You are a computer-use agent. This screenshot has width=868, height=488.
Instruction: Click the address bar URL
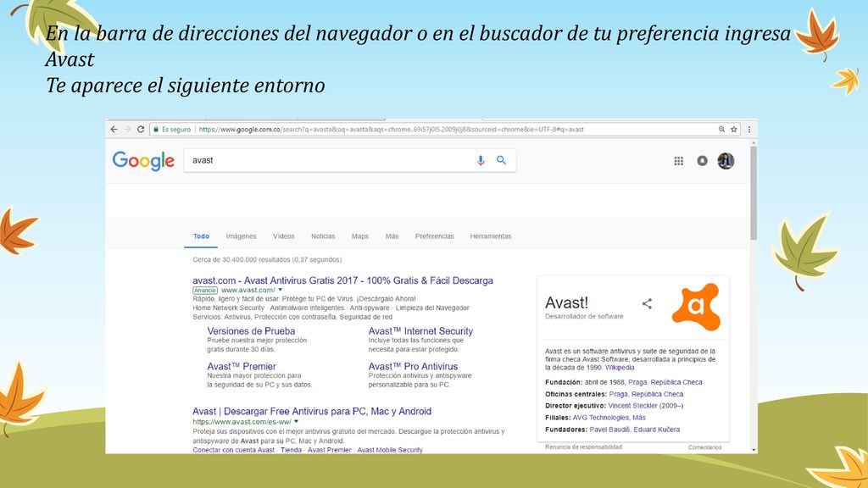point(391,130)
